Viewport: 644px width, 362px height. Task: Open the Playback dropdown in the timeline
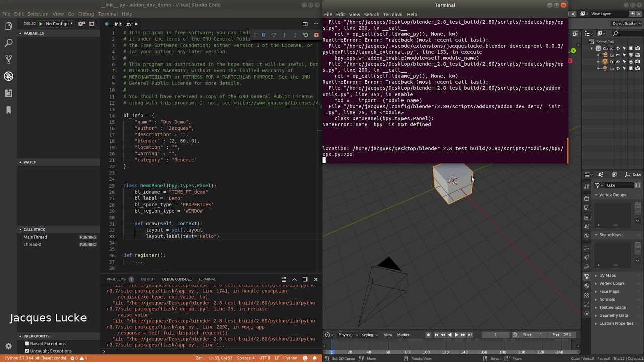coord(348,335)
